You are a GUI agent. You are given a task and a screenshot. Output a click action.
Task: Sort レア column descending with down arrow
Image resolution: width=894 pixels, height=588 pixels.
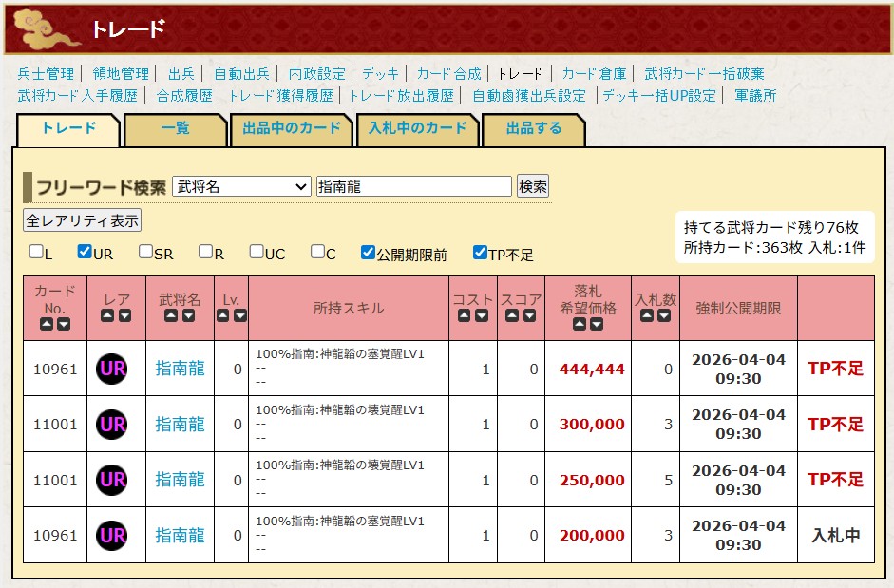121,315
